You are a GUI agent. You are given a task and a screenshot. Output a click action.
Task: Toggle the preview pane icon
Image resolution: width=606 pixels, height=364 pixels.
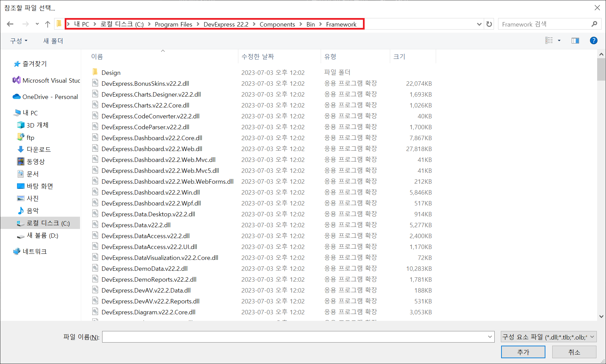(575, 40)
